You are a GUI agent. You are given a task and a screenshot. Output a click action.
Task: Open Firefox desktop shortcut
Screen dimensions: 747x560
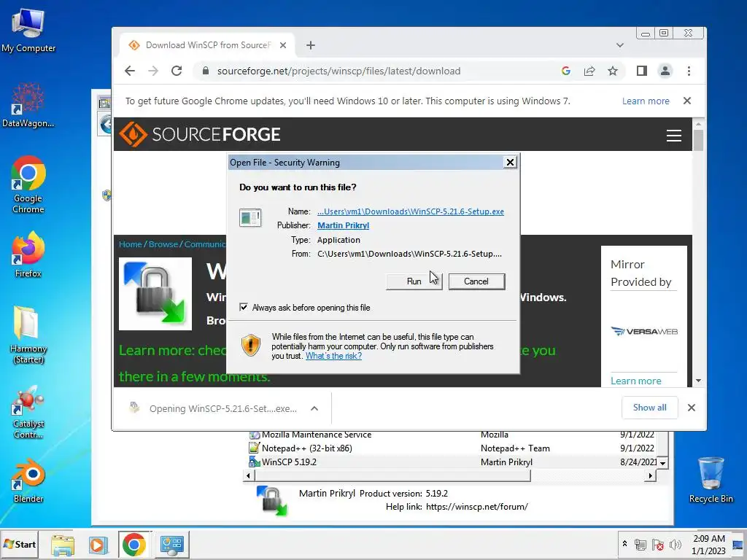pyautogui.click(x=28, y=254)
